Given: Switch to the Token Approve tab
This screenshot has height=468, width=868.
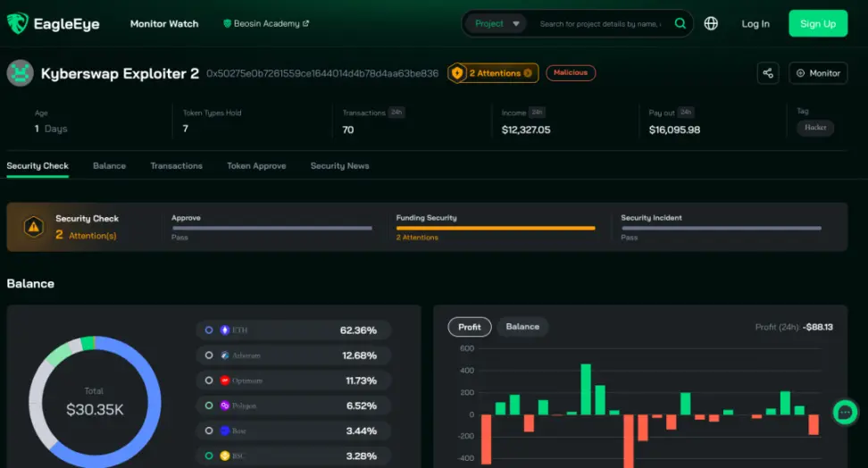Looking at the screenshot, I should click(x=256, y=165).
